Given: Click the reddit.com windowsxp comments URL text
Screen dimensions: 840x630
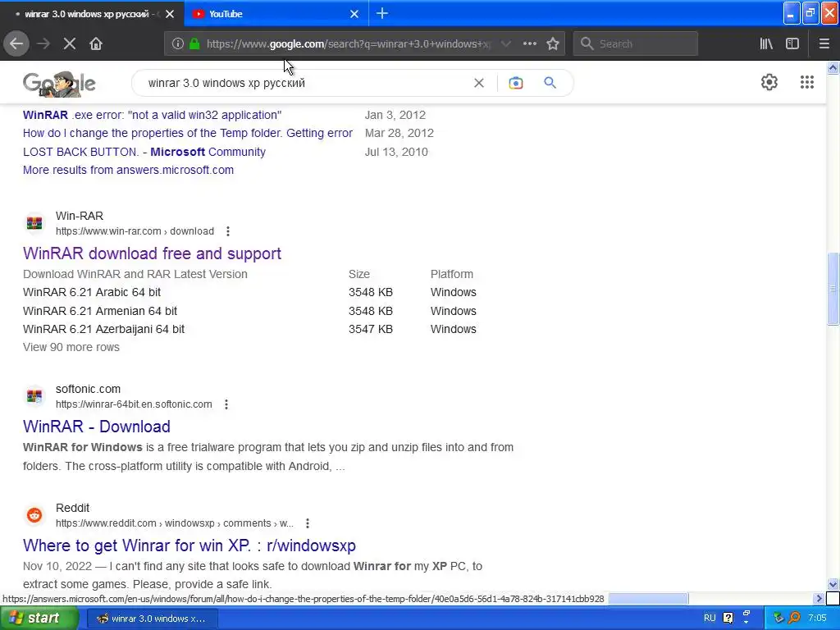Looking at the screenshot, I should [x=175, y=523].
